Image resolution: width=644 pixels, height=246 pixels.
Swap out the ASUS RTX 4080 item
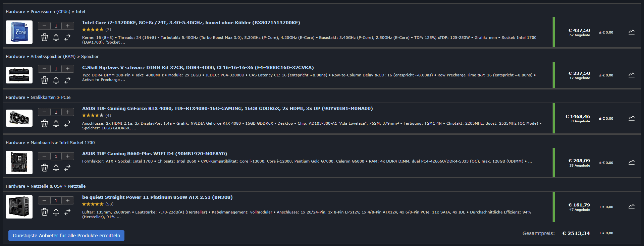67,123
